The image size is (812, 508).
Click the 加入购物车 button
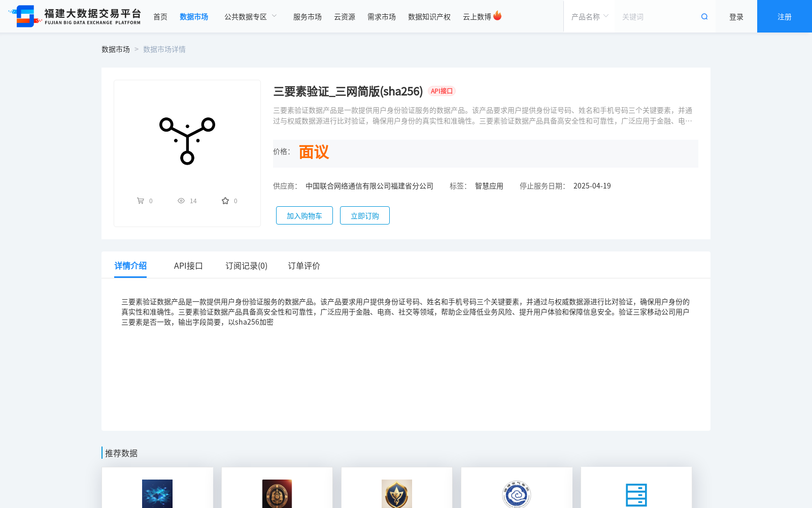pyautogui.click(x=304, y=215)
